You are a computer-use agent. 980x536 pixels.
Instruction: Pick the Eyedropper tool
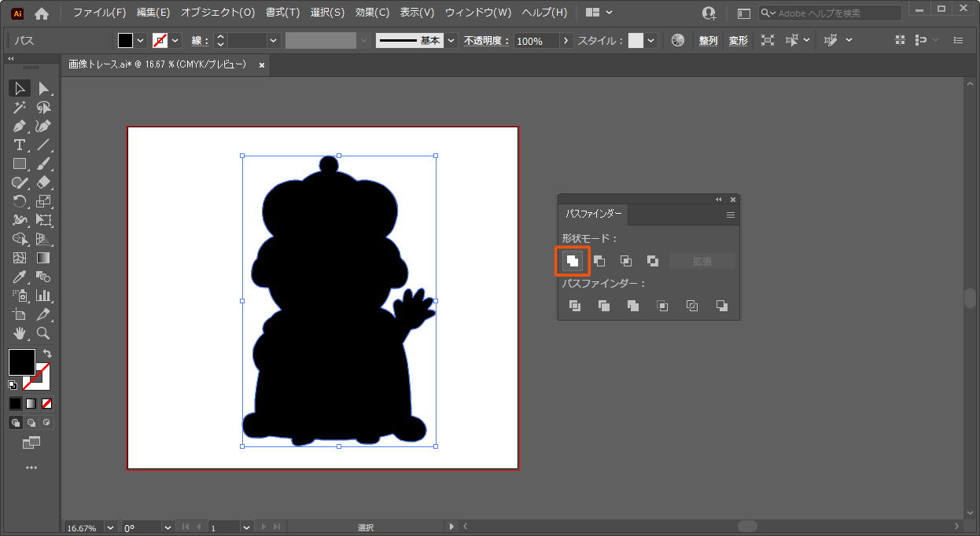click(20, 277)
